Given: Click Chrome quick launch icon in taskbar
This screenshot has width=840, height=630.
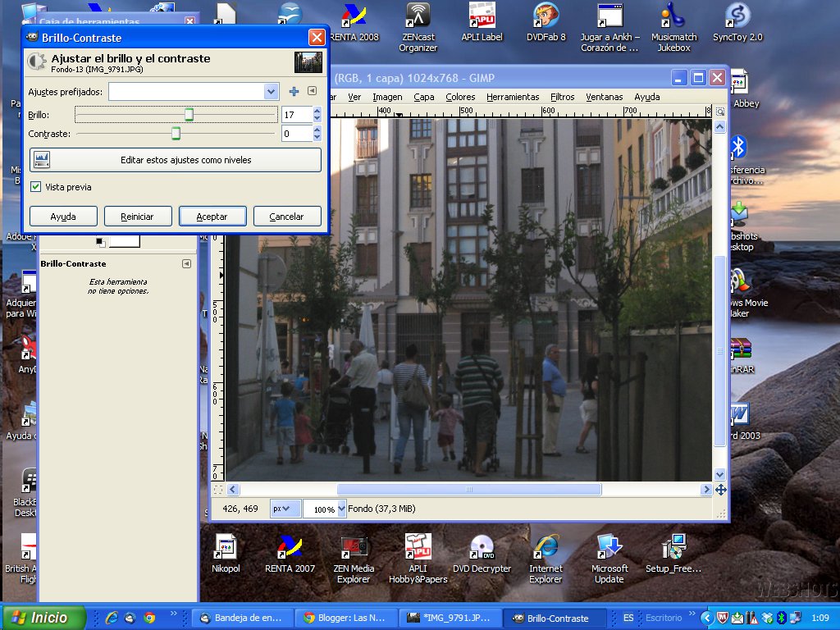Looking at the screenshot, I should click(x=149, y=618).
